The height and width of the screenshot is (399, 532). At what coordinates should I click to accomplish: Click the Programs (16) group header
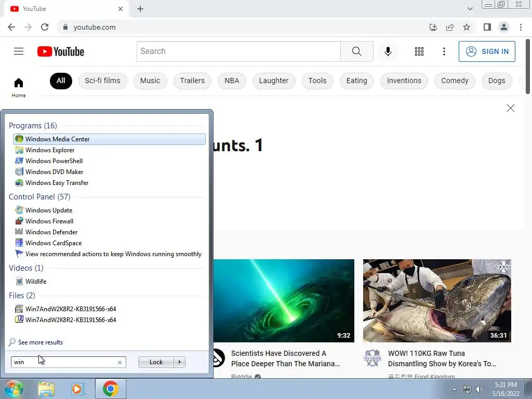33,126
